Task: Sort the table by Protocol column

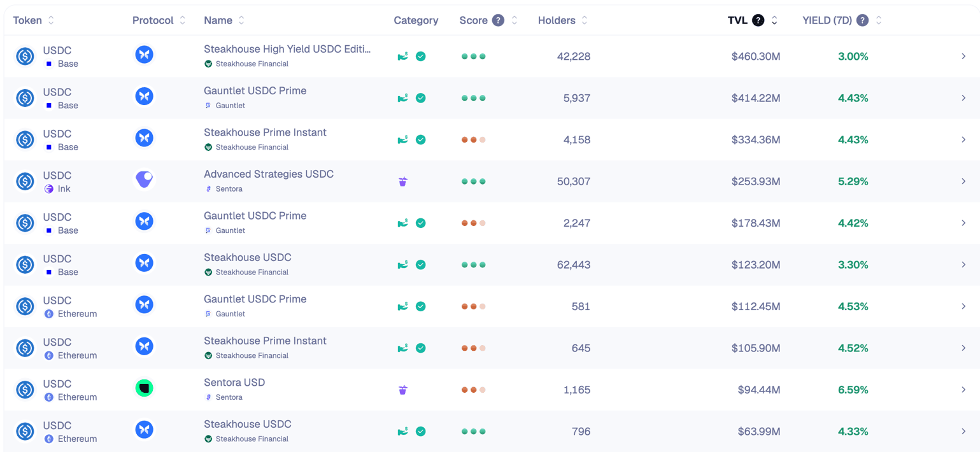Action: coord(182,20)
